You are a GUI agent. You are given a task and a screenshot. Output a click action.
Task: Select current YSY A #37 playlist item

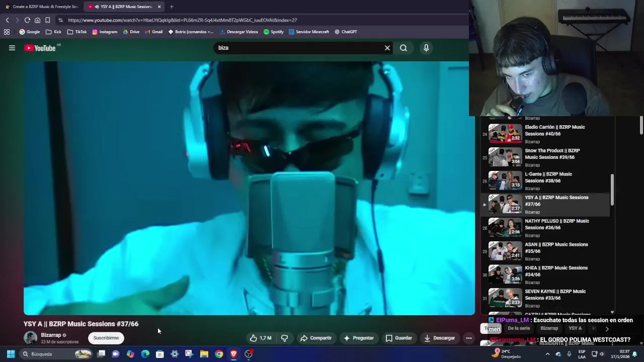point(546,205)
